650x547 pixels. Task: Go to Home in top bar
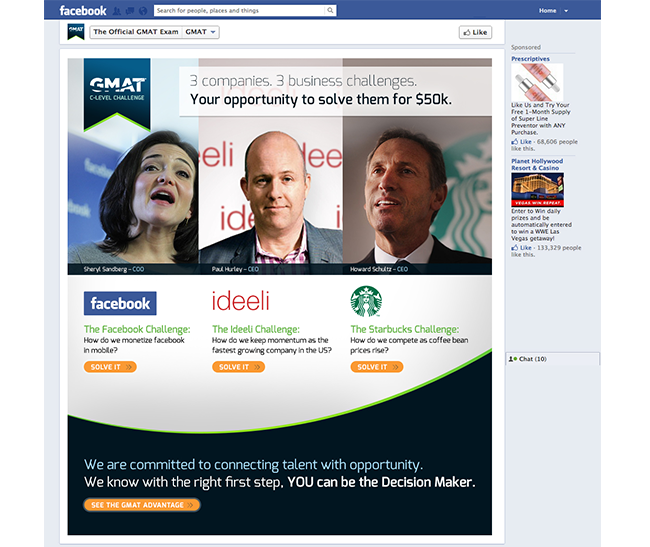point(547,11)
